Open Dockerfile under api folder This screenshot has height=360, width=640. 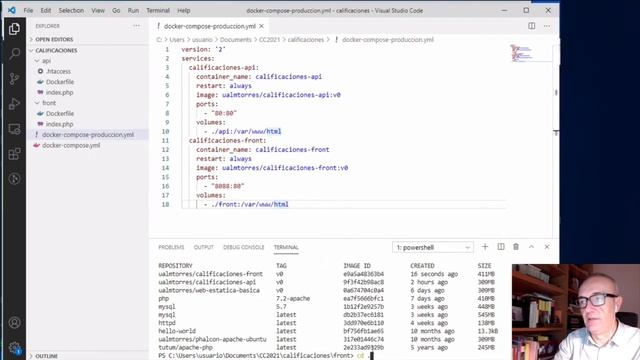(x=60, y=82)
